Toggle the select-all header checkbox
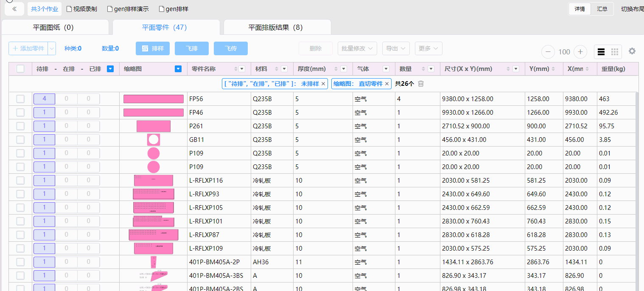Image resolution: width=644 pixels, height=291 pixels. coord(20,69)
